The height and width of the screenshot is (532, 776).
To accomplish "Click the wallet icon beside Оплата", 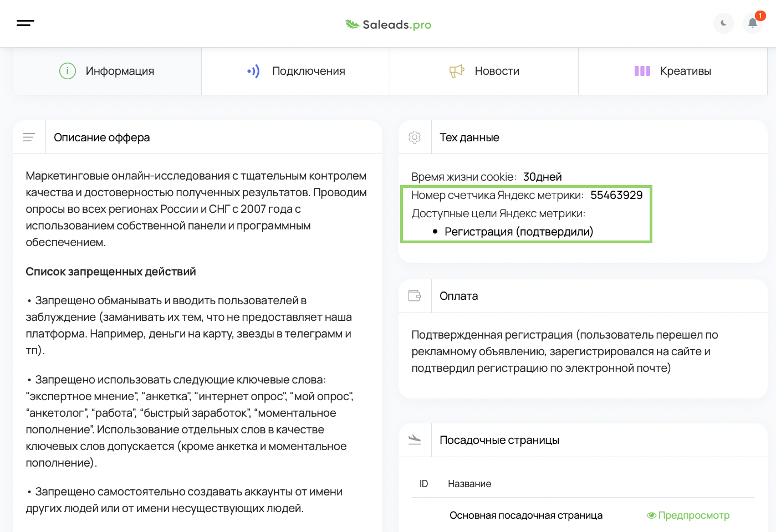I will [x=415, y=296].
